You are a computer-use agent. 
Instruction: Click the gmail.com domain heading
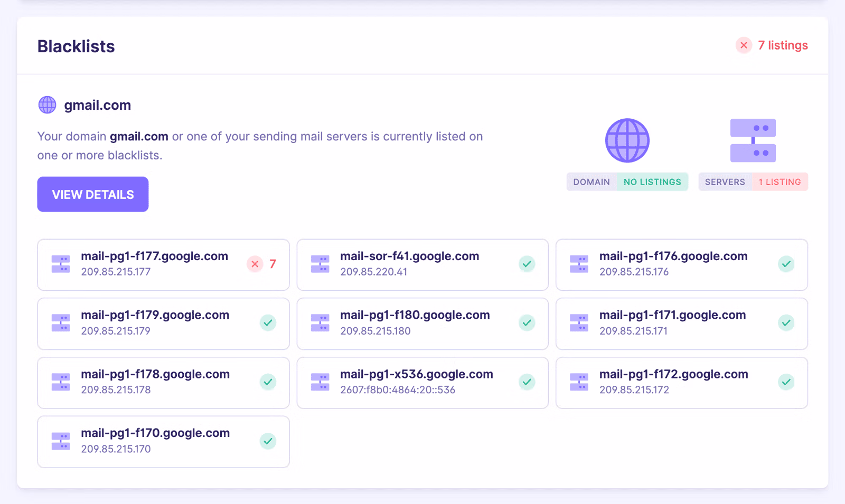pos(98,105)
